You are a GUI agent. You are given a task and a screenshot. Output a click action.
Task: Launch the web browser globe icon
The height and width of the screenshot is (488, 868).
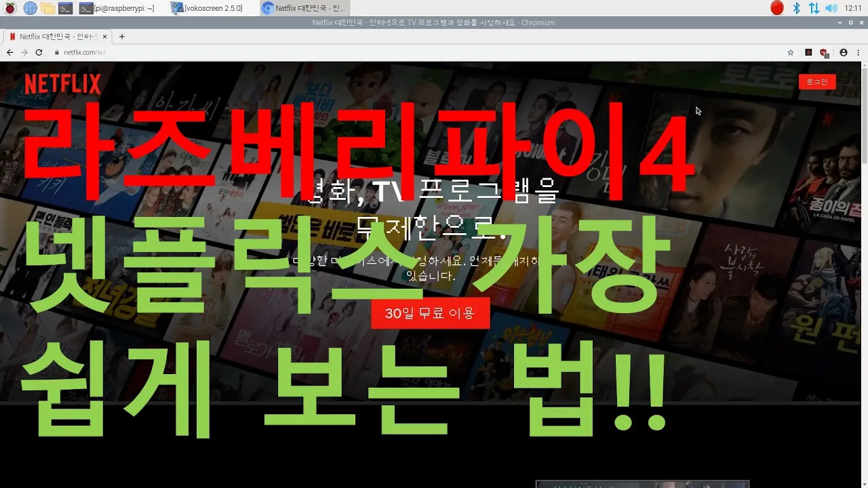point(30,8)
